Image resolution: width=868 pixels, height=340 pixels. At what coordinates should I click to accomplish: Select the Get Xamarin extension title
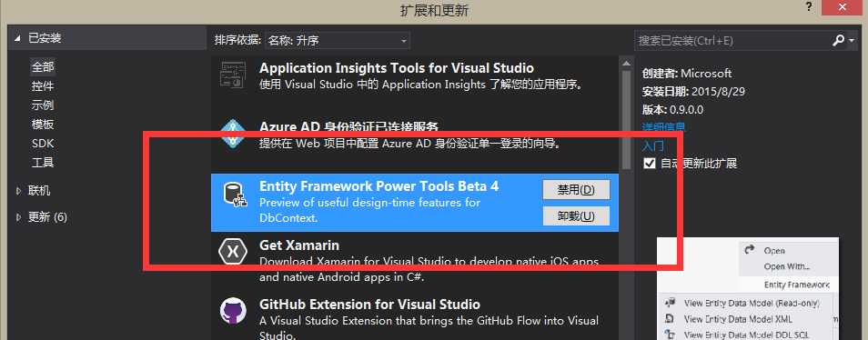pyautogui.click(x=299, y=245)
